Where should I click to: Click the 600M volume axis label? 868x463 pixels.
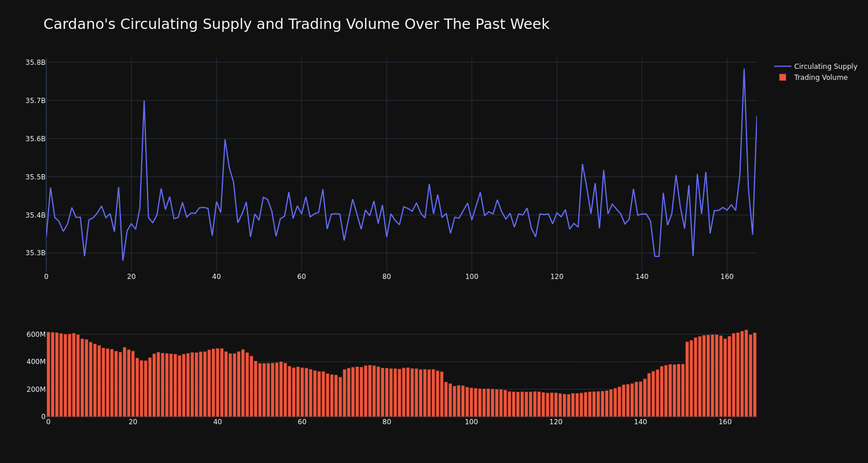36,335
